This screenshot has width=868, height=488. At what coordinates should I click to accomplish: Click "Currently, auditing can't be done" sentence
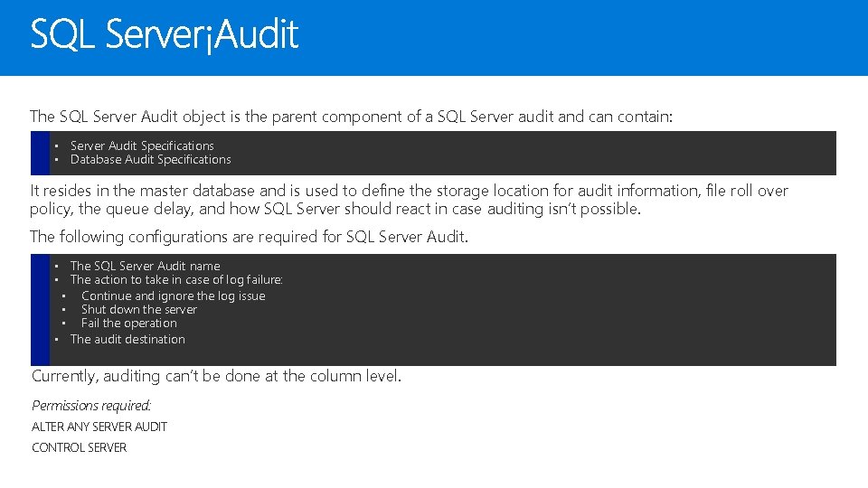tap(216, 376)
